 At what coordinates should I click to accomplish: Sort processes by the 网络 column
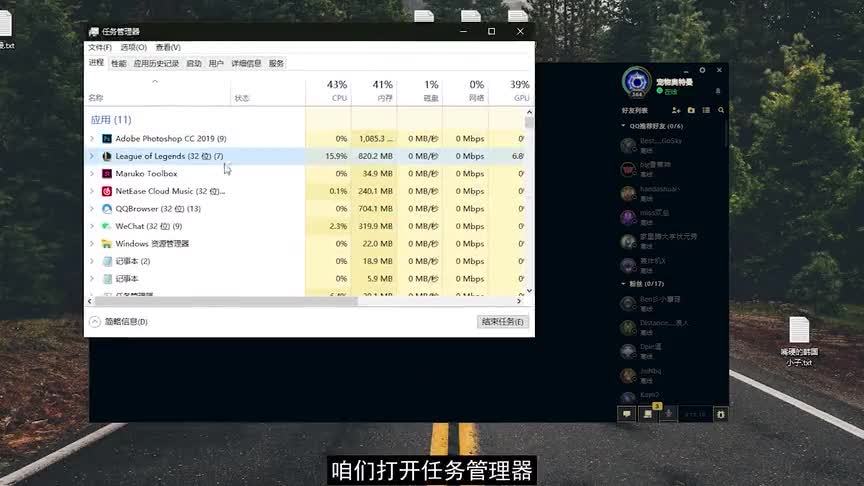(466, 90)
